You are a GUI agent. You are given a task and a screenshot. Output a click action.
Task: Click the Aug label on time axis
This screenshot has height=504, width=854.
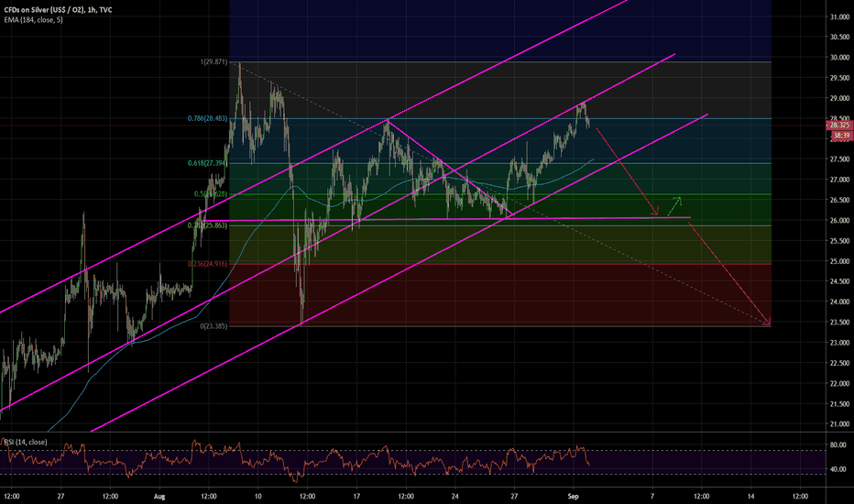pos(159,497)
